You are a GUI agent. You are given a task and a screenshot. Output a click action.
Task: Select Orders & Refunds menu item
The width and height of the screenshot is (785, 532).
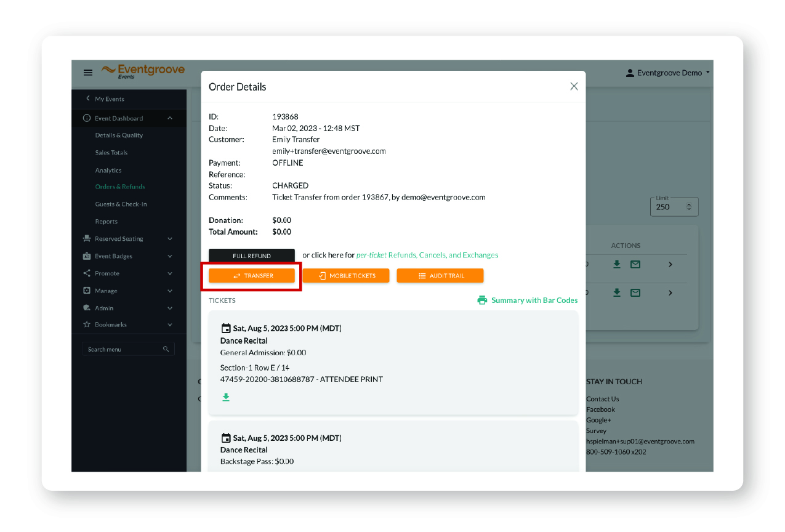pyautogui.click(x=120, y=187)
